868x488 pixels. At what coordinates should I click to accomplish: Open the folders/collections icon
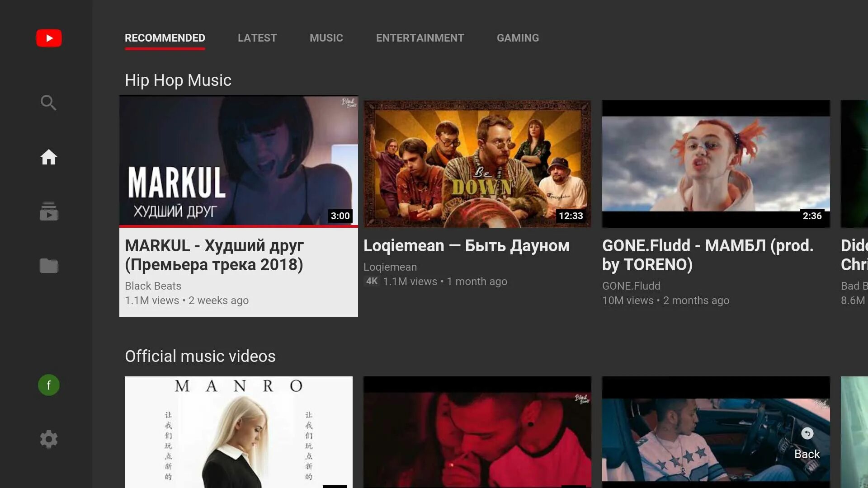[49, 266]
